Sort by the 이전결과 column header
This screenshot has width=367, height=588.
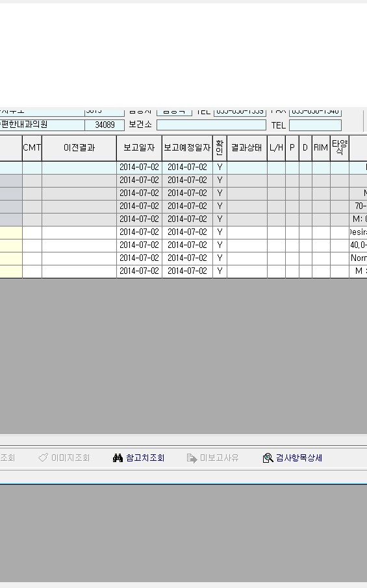tap(79, 148)
